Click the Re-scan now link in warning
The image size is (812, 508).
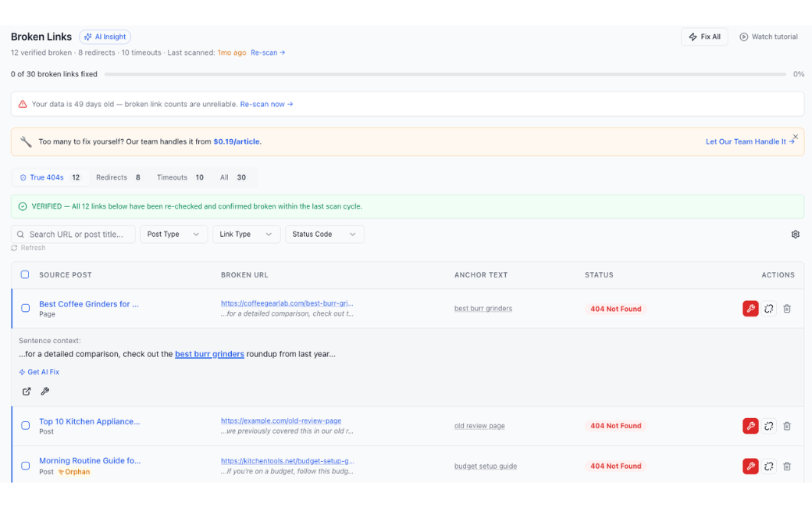266,104
